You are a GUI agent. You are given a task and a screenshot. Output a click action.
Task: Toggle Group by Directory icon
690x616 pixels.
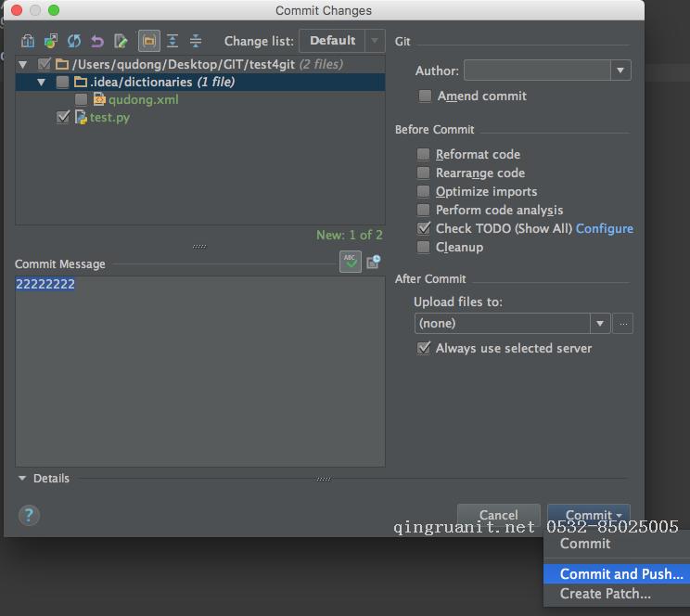pos(149,41)
